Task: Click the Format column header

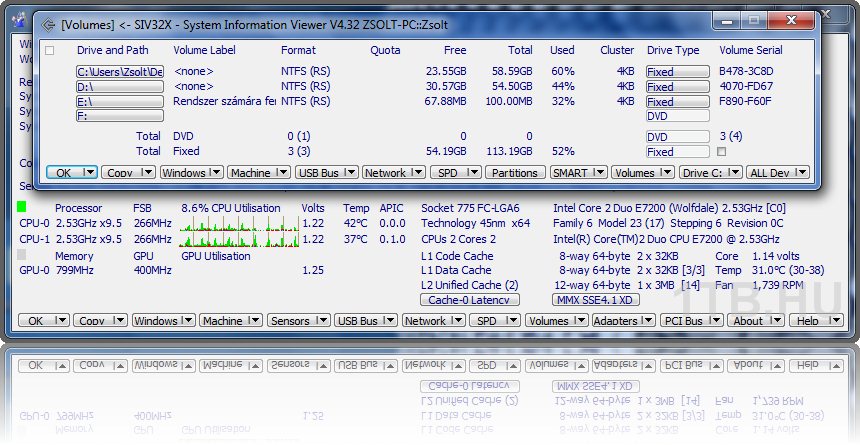Action: pyautogui.click(x=298, y=50)
